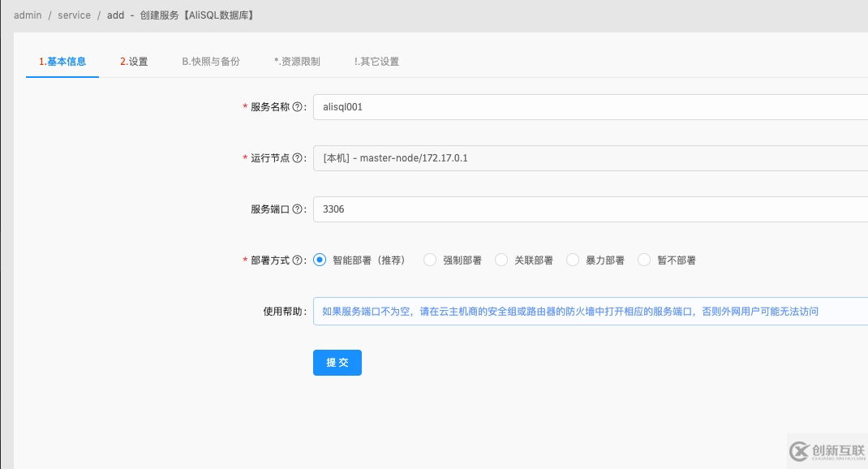Image resolution: width=868 pixels, height=469 pixels.
Task: Switch to 2.设置 tab
Action: 134,62
